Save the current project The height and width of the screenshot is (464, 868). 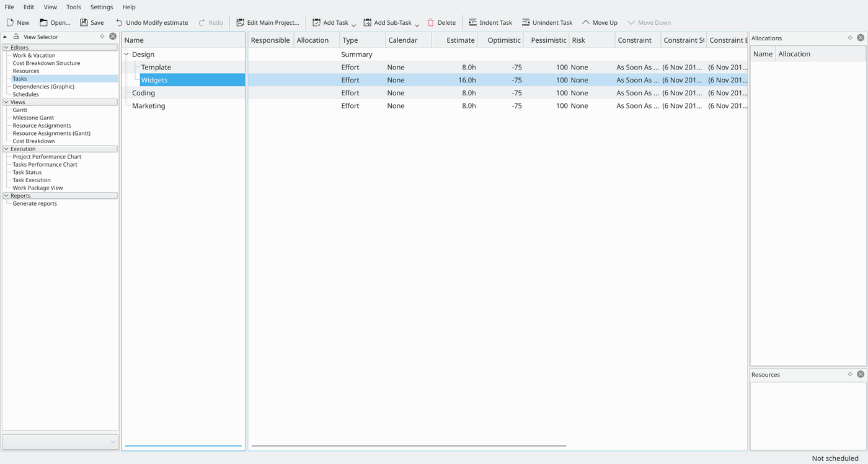tap(92, 22)
